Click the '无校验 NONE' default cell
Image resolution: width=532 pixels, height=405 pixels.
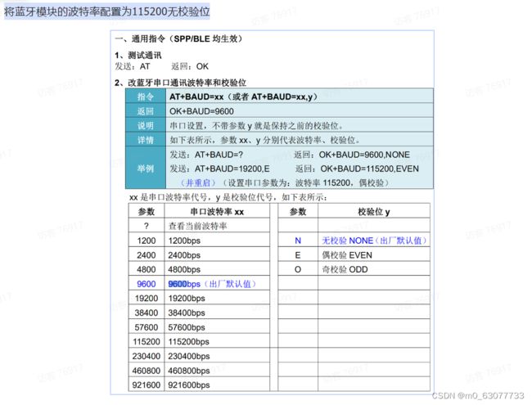tap(374, 241)
